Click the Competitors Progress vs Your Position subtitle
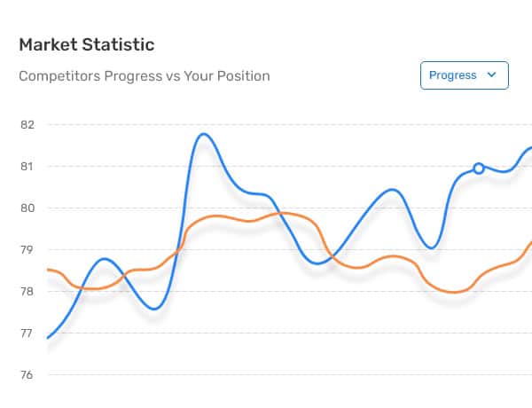Viewport: 532px width, 408px height. pos(145,76)
